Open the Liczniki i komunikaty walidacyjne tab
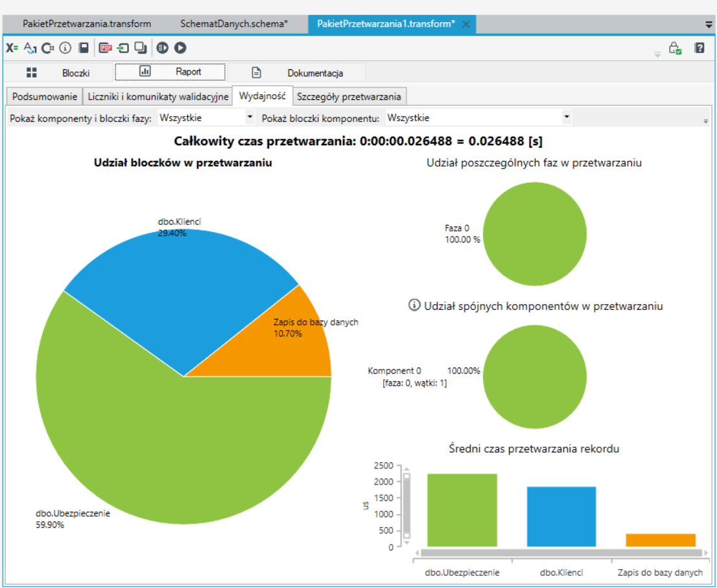The image size is (717, 588). click(158, 97)
